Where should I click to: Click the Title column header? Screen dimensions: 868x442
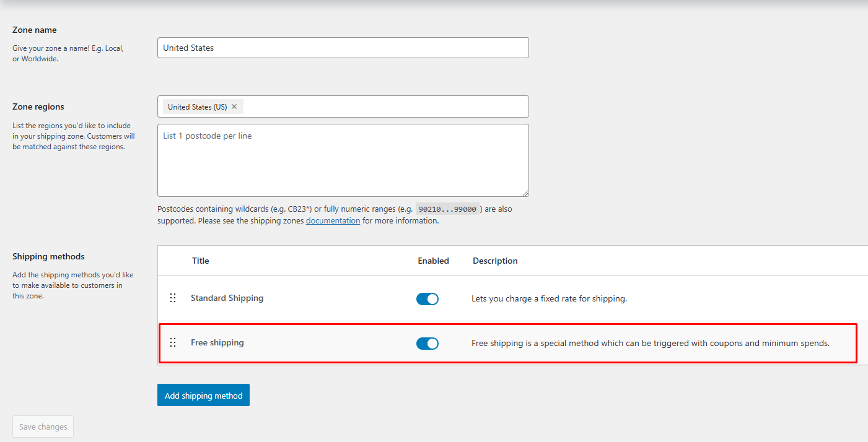tap(200, 260)
